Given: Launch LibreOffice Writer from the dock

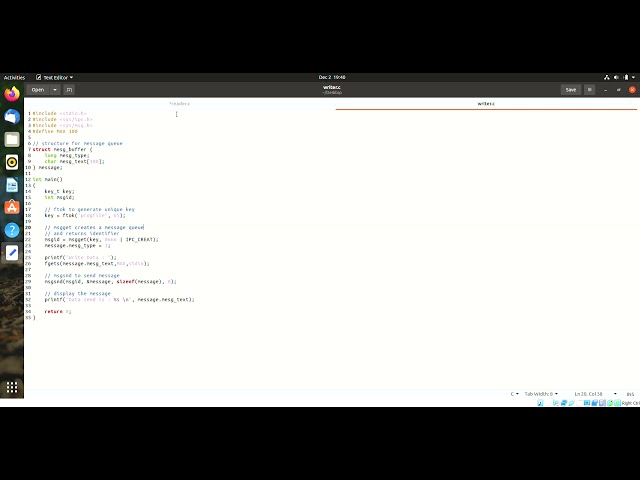Looking at the screenshot, I should (x=12, y=185).
